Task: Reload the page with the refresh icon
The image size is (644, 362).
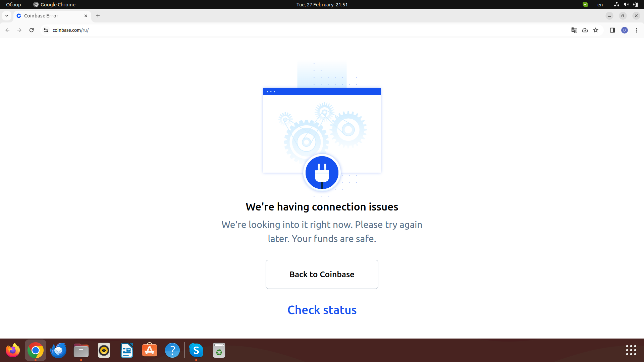Action: tap(32, 30)
